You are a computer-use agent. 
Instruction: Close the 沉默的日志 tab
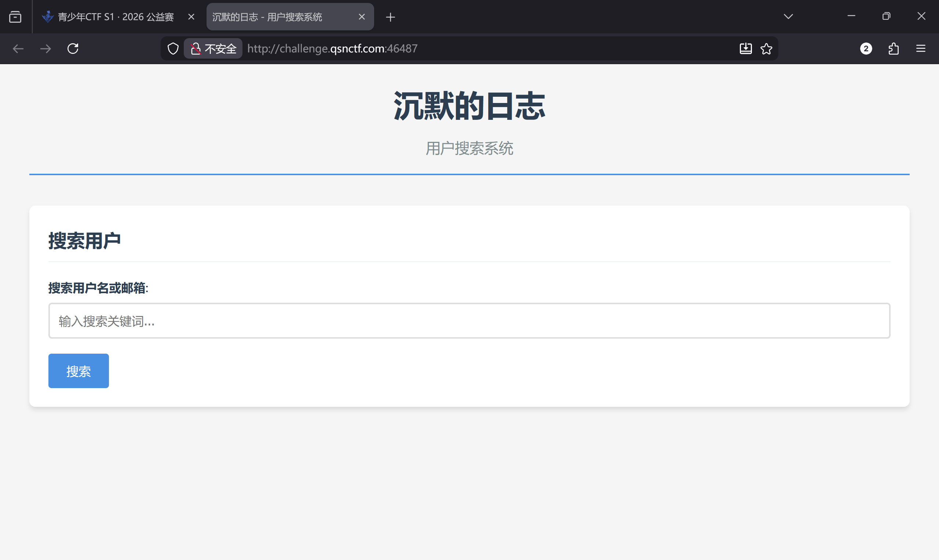pyautogui.click(x=361, y=17)
